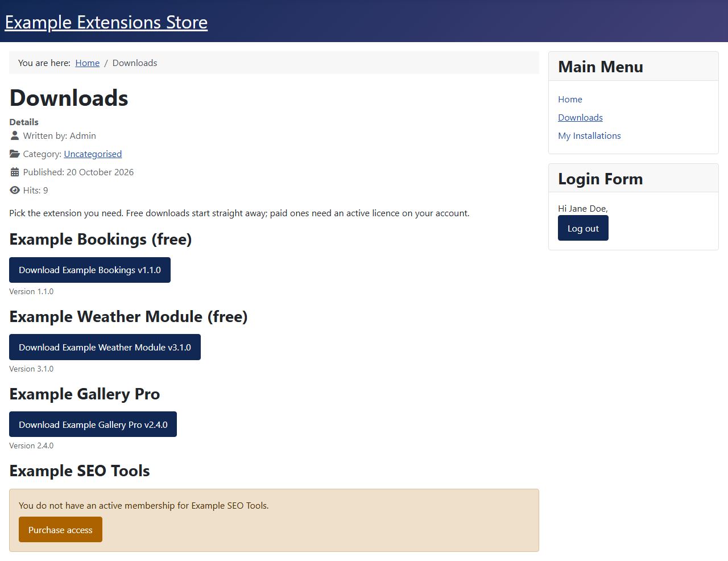Click the Purchase access button

click(x=60, y=530)
